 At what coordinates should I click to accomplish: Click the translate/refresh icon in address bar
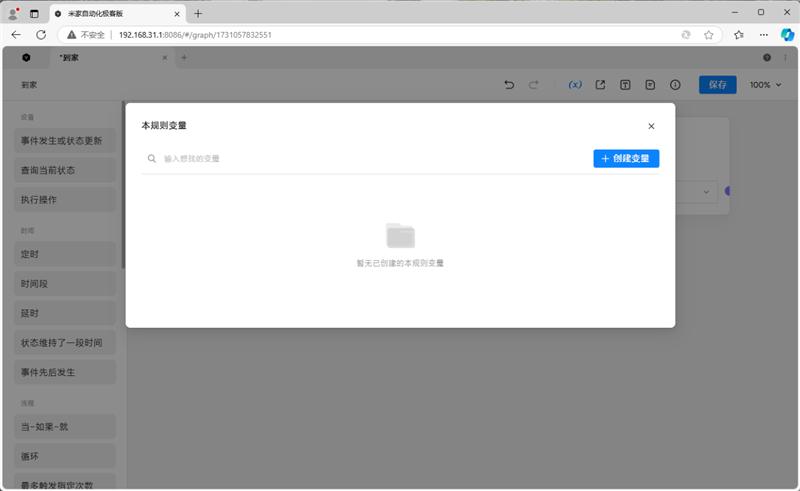[x=686, y=35]
